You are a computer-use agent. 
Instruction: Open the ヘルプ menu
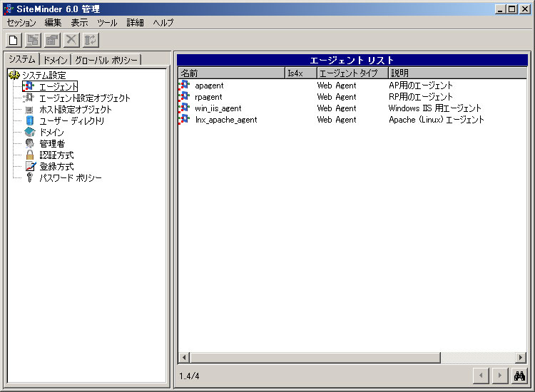point(163,23)
